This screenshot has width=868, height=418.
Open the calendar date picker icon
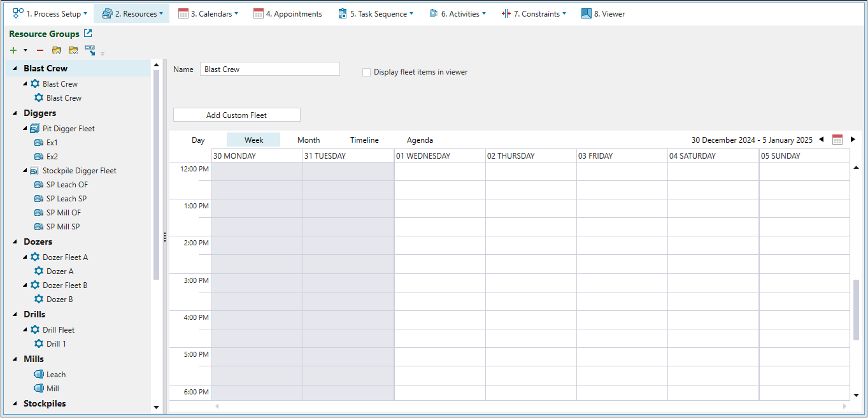(837, 140)
